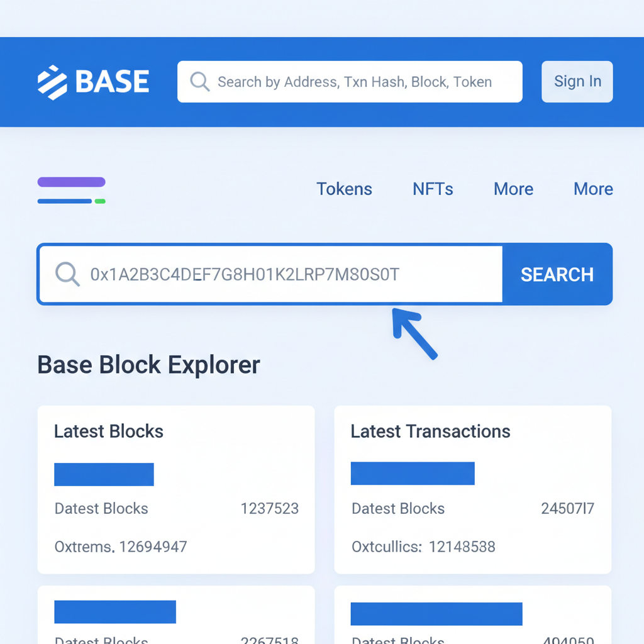
Task: Click the purple-and-green stripes logo
Action: coord(71,190)
